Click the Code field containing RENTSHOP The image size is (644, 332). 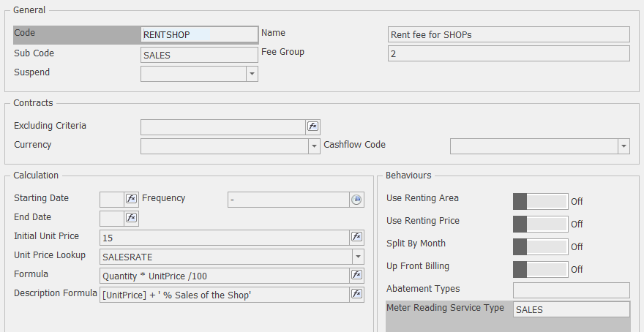point(198,34)
